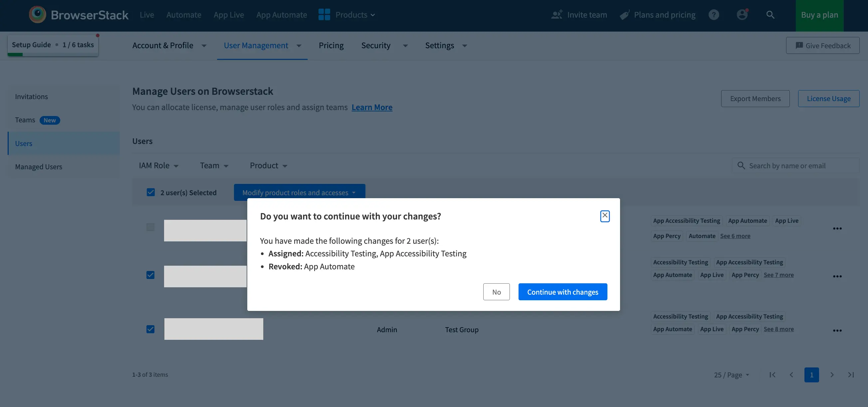
Task: Click the search magnifier in header
Action: 770,15
